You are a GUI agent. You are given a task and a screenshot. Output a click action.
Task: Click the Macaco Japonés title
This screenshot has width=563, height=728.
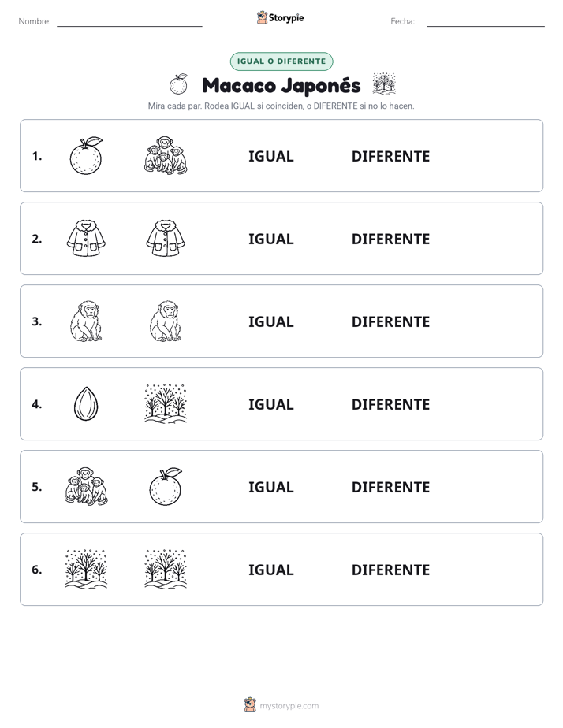(281, 85)
